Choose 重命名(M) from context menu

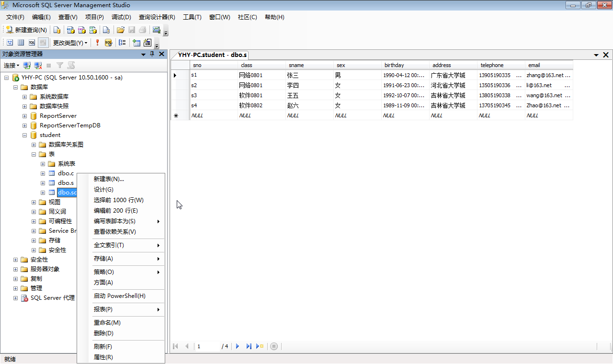(x=121, y=323)
